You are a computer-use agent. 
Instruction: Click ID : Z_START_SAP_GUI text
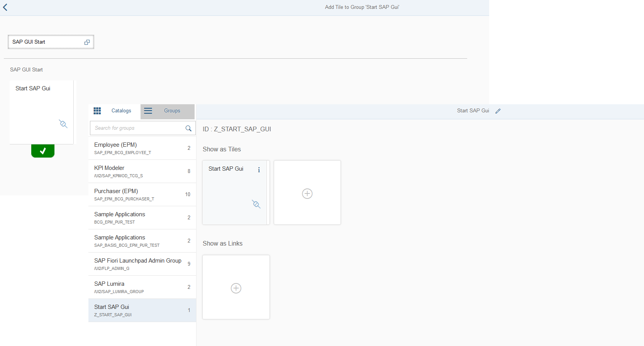coord(237,129)
